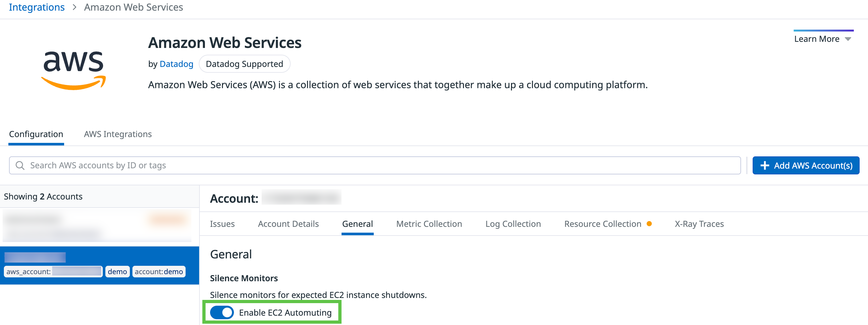
Task: Click the plus icon on Add AWS Account(s)
Action: 765,165
